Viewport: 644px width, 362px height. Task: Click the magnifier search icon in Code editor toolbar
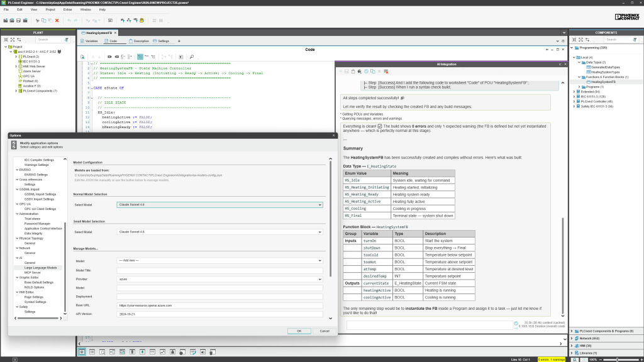coord(191,57)
